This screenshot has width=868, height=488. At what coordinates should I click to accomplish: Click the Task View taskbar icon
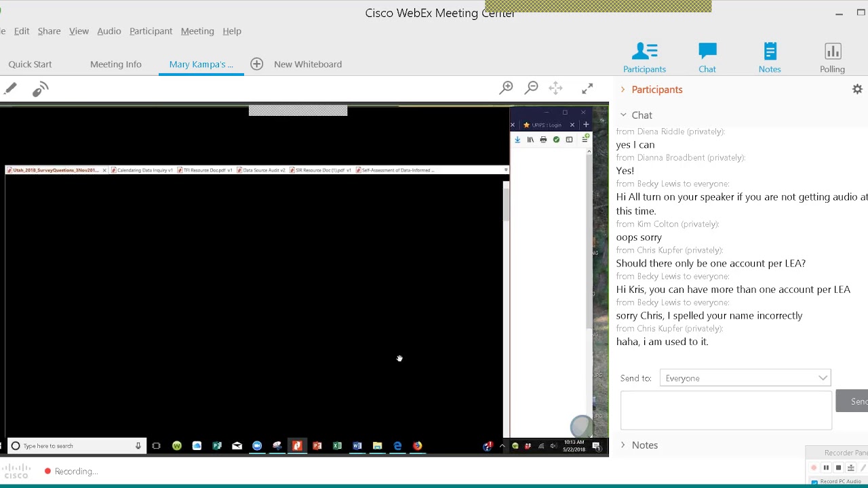[x=156, y=446]
